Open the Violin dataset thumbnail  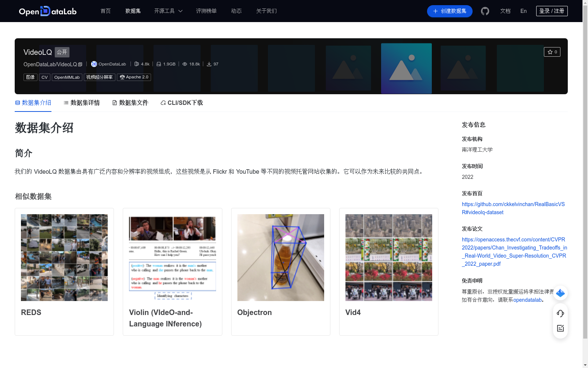coord(172,258)
